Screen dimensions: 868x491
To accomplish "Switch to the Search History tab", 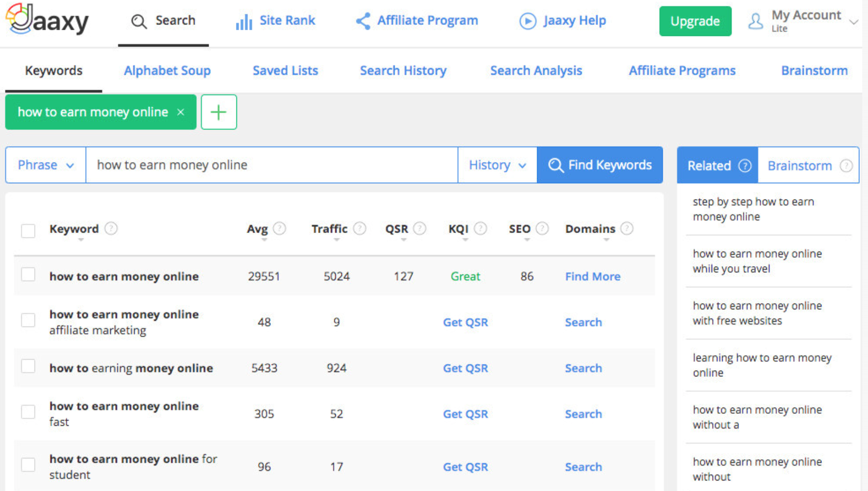I will tap(403, 70).
